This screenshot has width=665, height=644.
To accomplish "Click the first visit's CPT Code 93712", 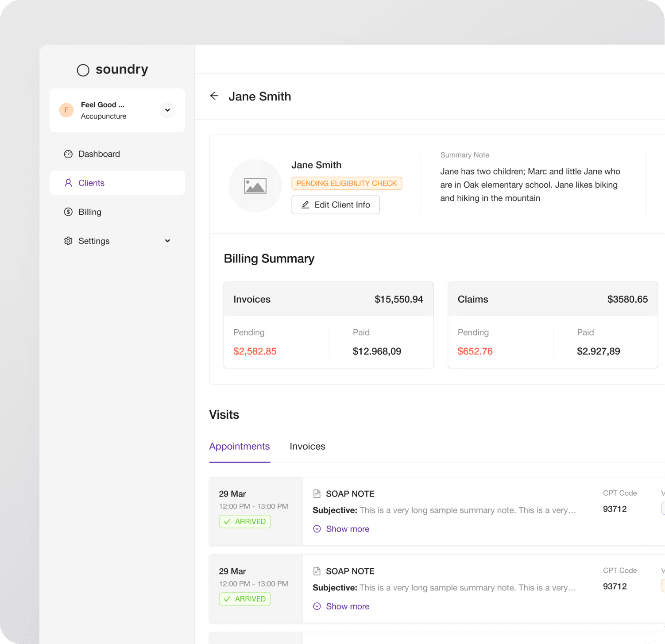I will [615, 509].
